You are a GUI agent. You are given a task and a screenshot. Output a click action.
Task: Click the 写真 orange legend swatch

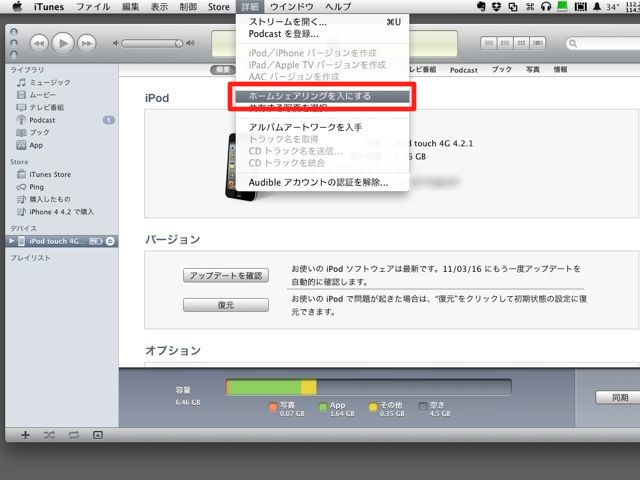click(273, 407)
